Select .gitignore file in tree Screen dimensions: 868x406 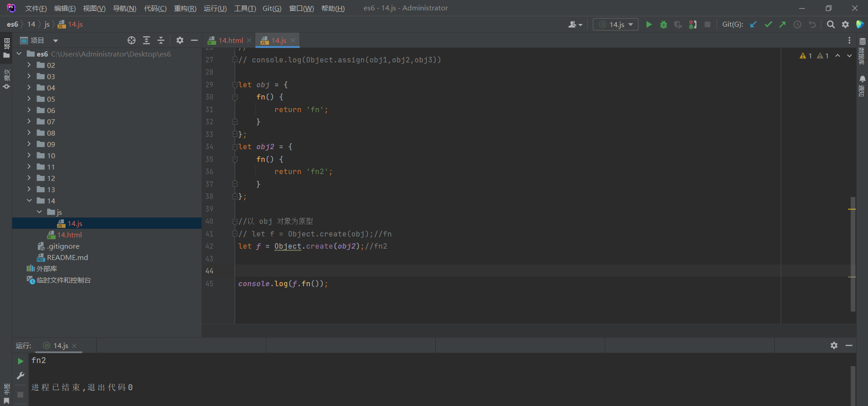click(x=63, y=246)
